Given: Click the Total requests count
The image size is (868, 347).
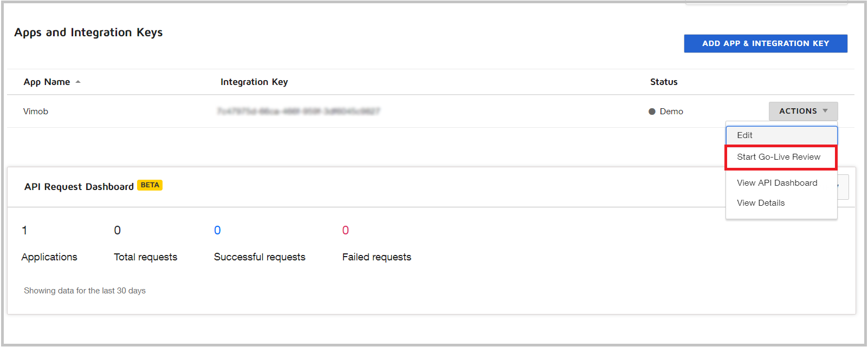Looking at the screenshot, I should pyautogui.click(x=118, y=231).
